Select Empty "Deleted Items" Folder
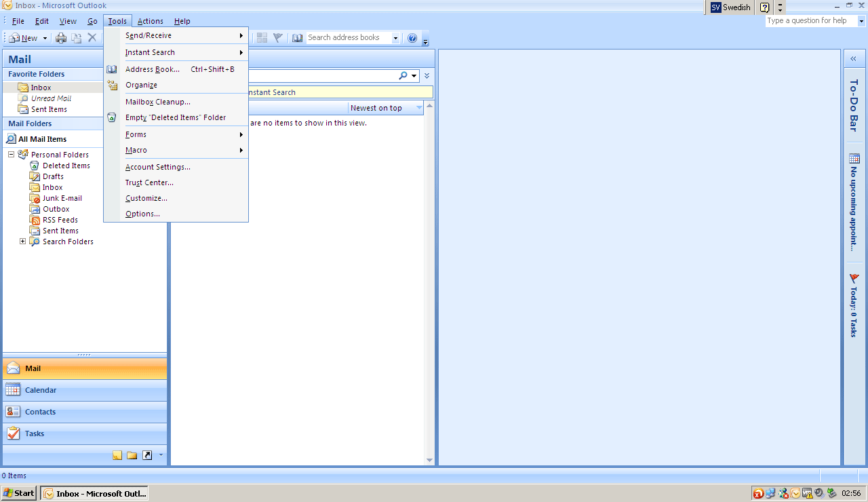Screen dimensions: 868x502 [176, 117]
